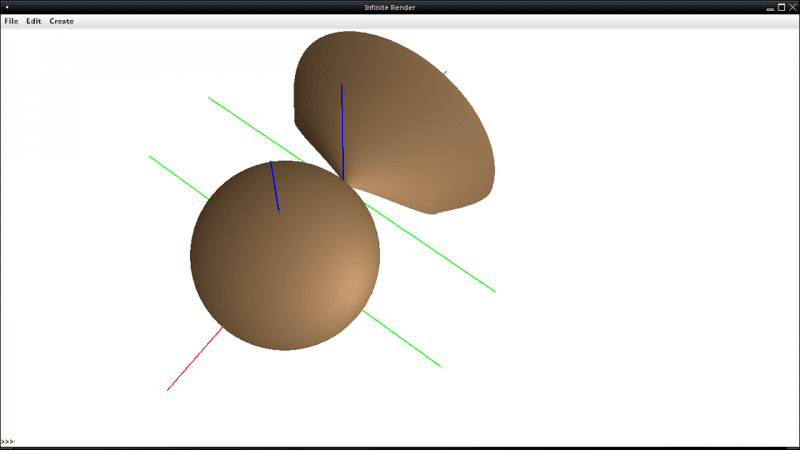Maximize the Infinite Render window
Viewport: 800px width, 450px height.
click(781, 7)
